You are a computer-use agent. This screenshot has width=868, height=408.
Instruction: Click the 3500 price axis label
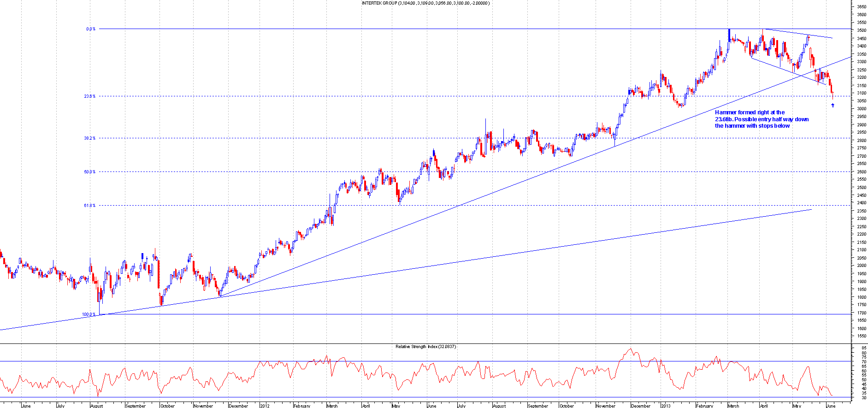click(861, 30)
